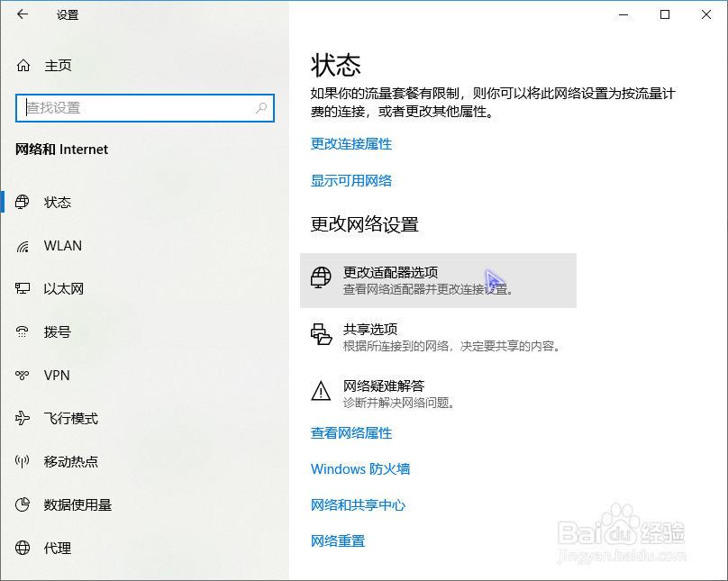Select the 飞行模式 airplane icon
The image size is (728, 581).
(23, 418)
